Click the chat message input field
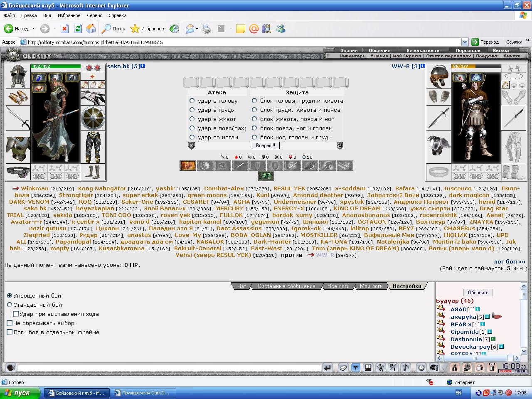The height and width of the screenshot is (399, 532). point(169,368)
